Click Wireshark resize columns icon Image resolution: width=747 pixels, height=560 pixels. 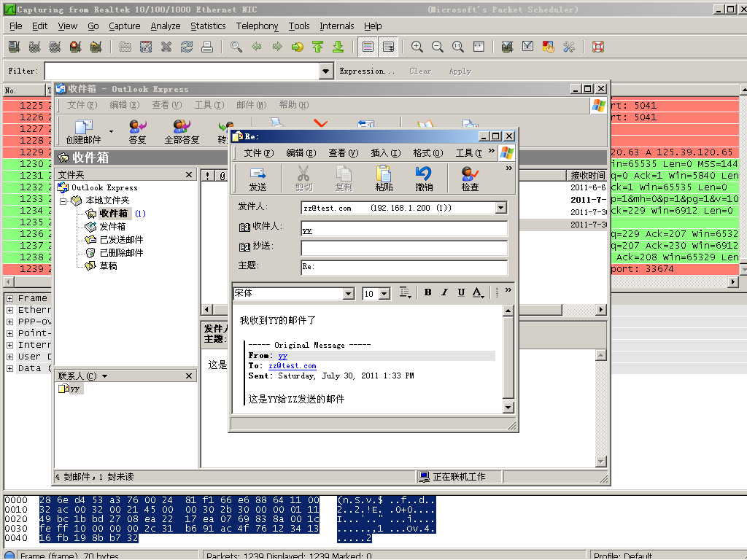tap(479, 46)
